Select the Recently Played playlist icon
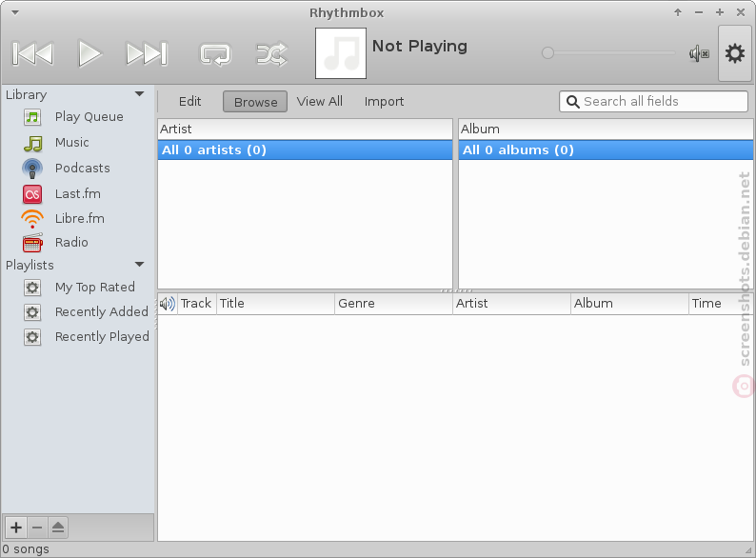Image resolution: width=756 pixels, height=558 pixels. 32,337
